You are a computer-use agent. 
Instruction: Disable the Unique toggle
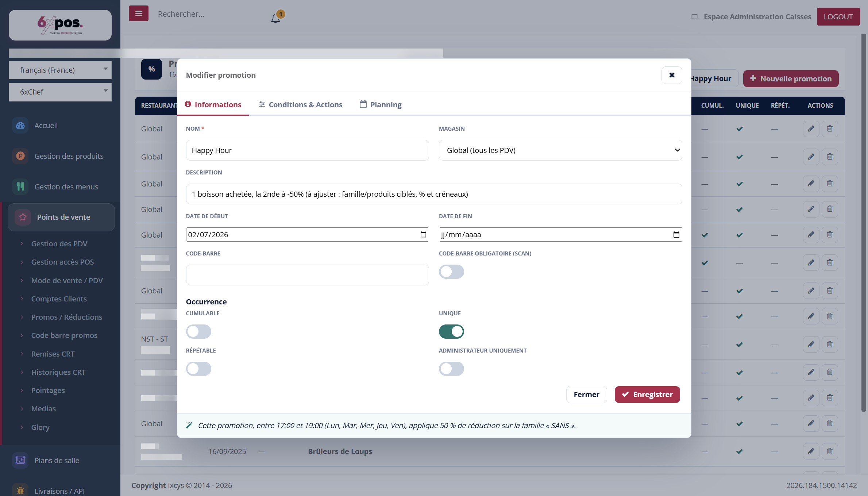coord(451,331)
